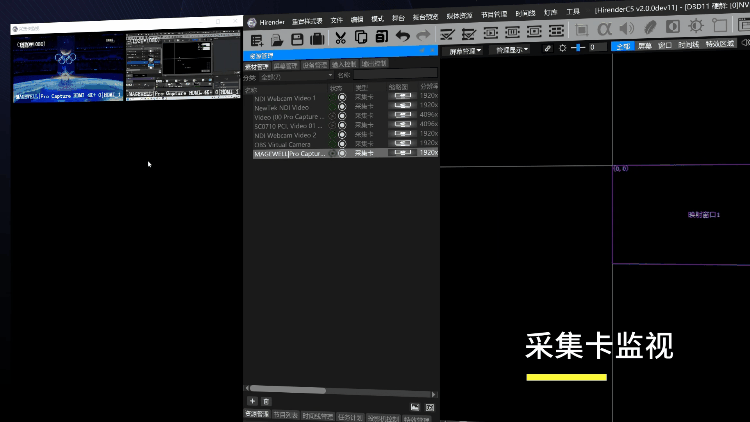Screen dimensions: 750x422
Task: Click the picture view icon at panel bottom
Action: click(415, 407)
